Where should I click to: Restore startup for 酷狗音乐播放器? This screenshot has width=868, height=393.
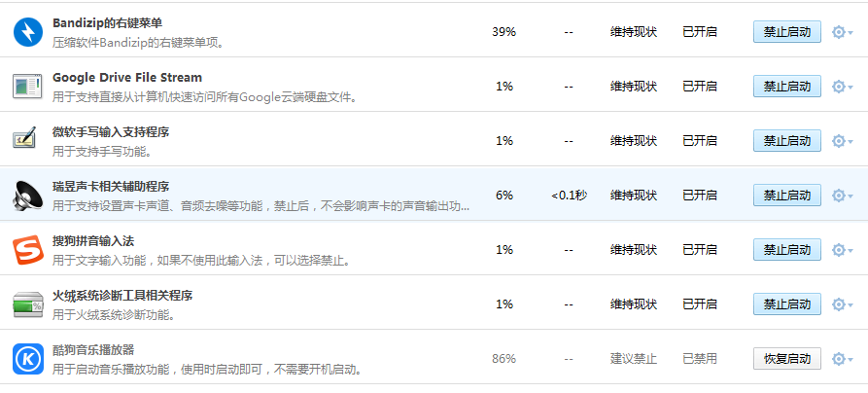click(786, 359)
